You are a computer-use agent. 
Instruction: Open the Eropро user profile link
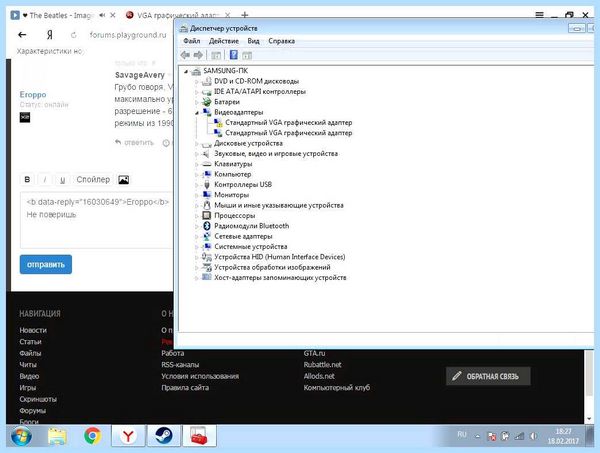(33, 94)
